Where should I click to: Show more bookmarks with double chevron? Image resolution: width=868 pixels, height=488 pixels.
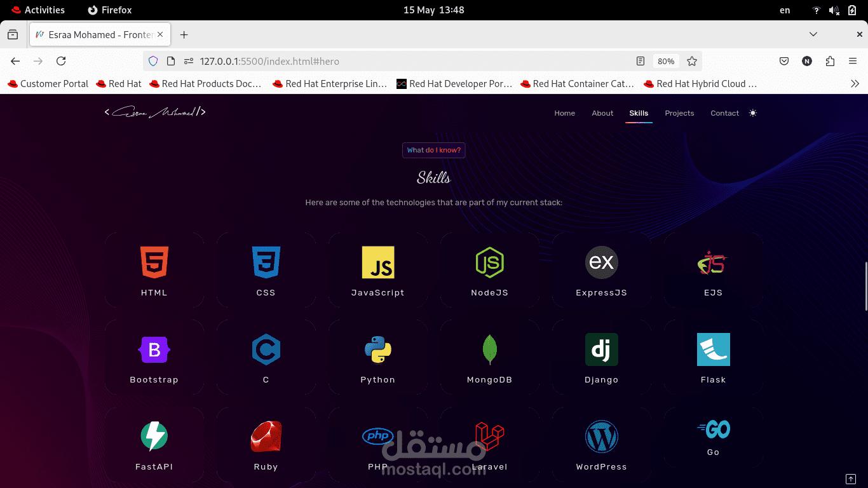click(x=855, y=84)
